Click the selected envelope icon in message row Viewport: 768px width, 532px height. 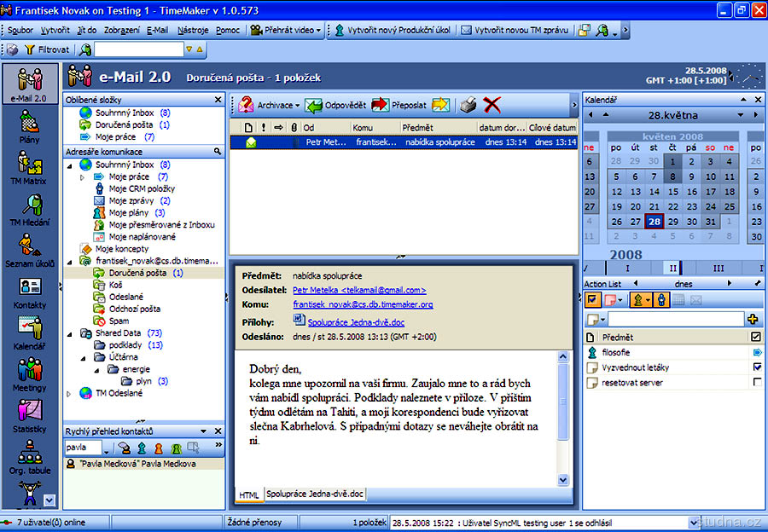pyautogui.click(x=251, y=142)
